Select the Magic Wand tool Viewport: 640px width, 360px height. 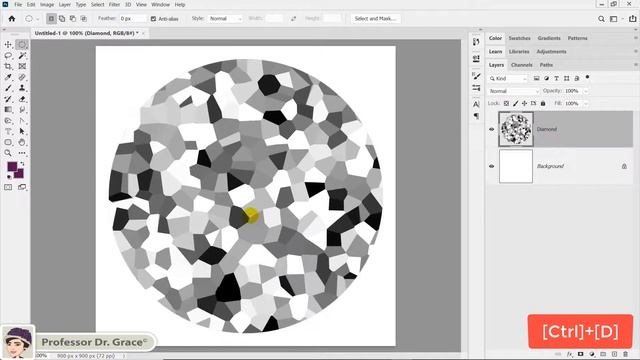pyautogui.click(x=22, y=56)
